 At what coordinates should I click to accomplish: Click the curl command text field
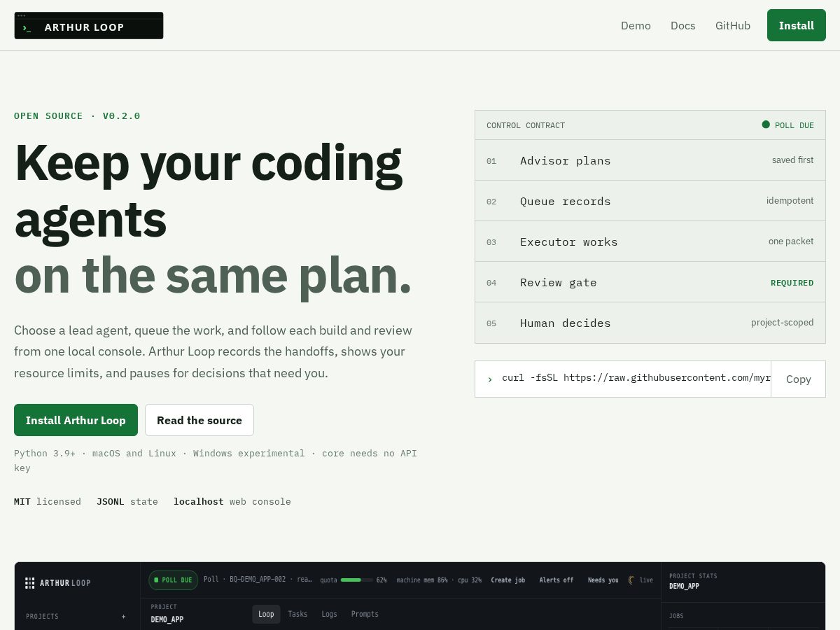(x=623, y=379)
